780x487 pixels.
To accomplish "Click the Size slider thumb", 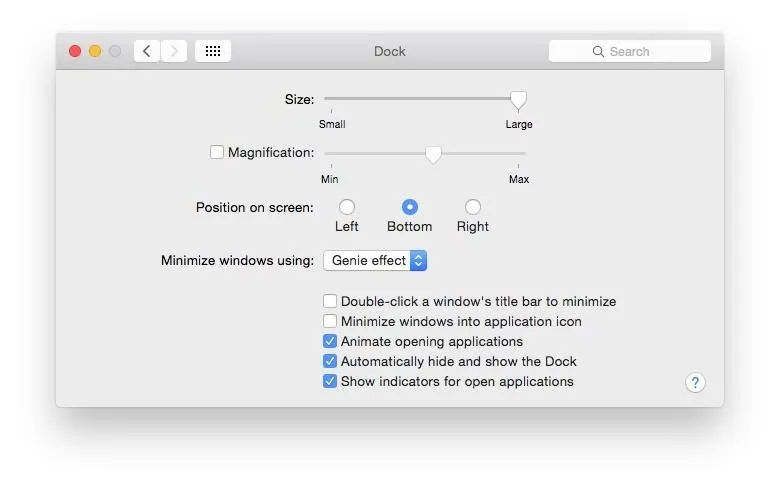I will pyautogui.click(x=518, y=100).
